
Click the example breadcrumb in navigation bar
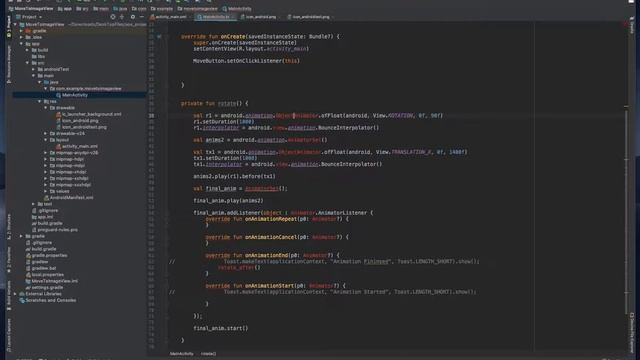[162, 9]
